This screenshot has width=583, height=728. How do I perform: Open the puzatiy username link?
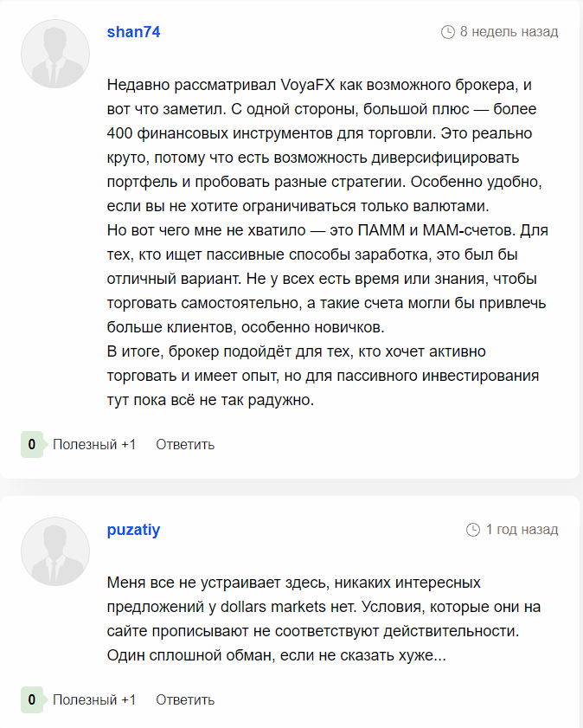tap(133, 530)
